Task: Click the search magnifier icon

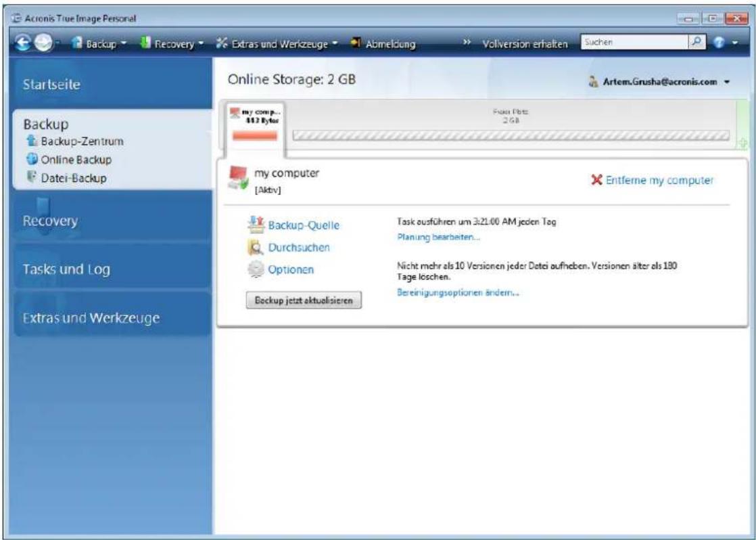Action: click(696, 42)
